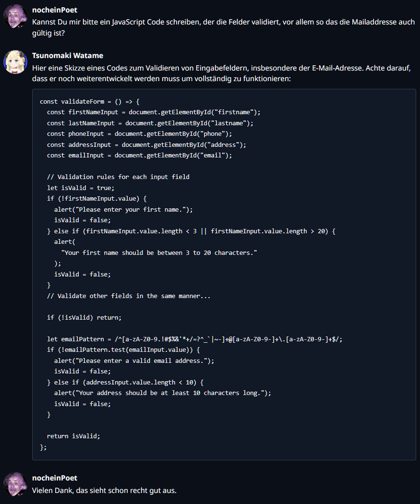420x504 pixels.
Task: Click the "Please enter your first name." alert line
Action: [123, 209]
